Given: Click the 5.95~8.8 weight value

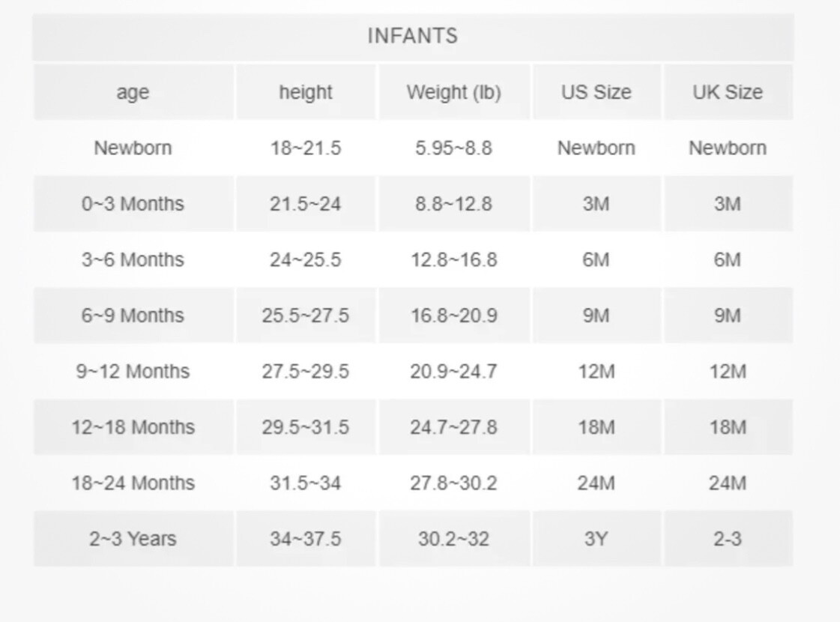Looking at the screenshot, I should pyautogui.click(x=454, y=148).
